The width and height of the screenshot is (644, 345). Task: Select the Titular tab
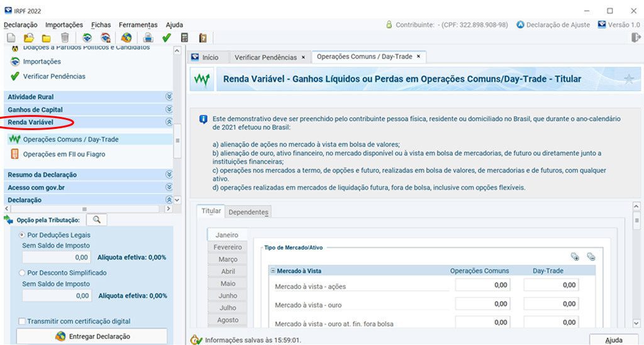click(211, 211)
